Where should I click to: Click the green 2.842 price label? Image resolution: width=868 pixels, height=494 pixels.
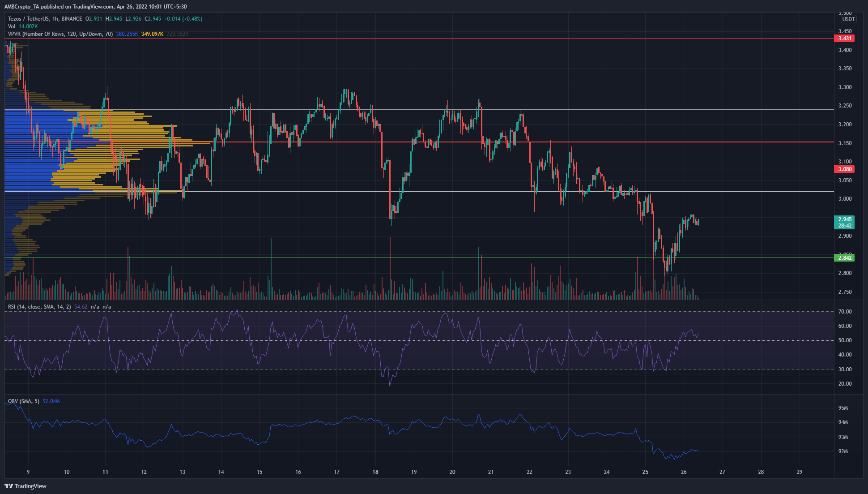point(845,258)
